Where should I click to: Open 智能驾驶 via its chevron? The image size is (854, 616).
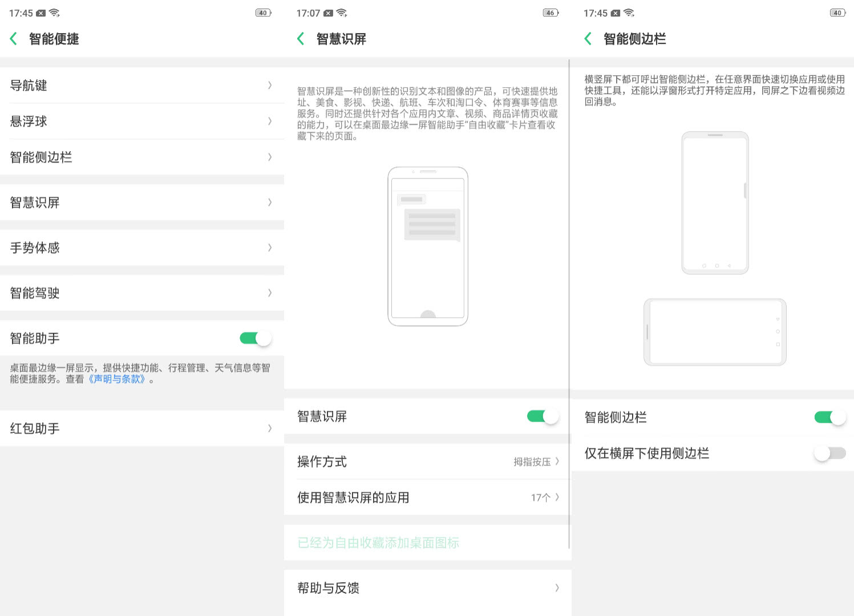click(270, 293)
